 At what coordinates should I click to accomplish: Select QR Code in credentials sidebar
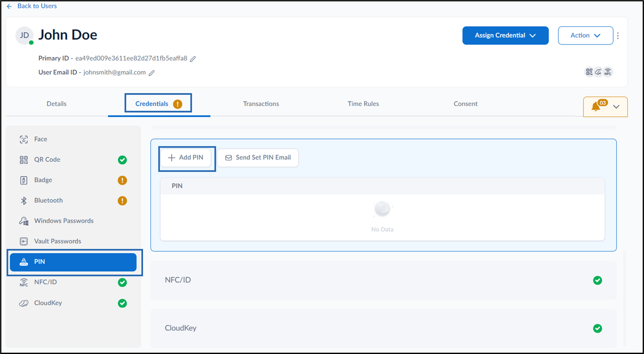(73, 160)
